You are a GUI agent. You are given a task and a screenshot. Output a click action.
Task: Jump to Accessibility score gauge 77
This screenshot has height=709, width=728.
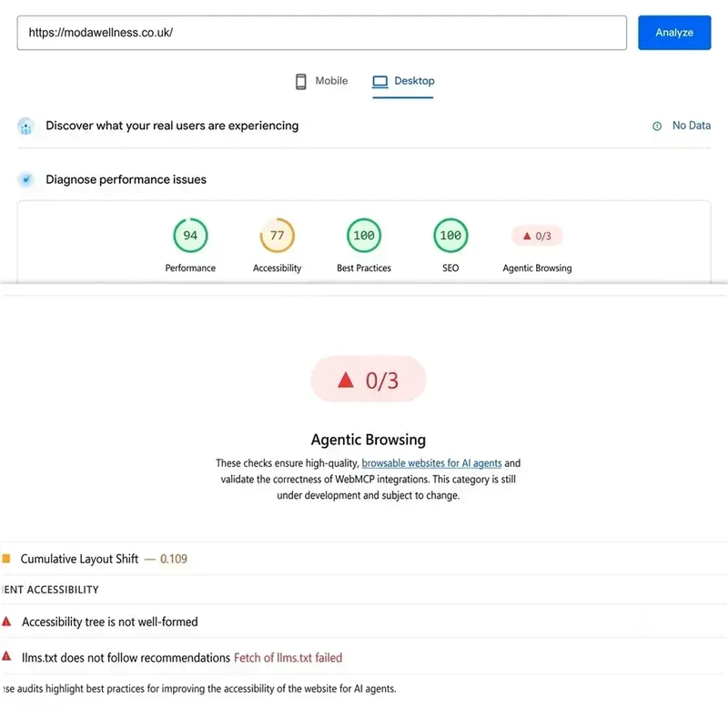[278, 236]
